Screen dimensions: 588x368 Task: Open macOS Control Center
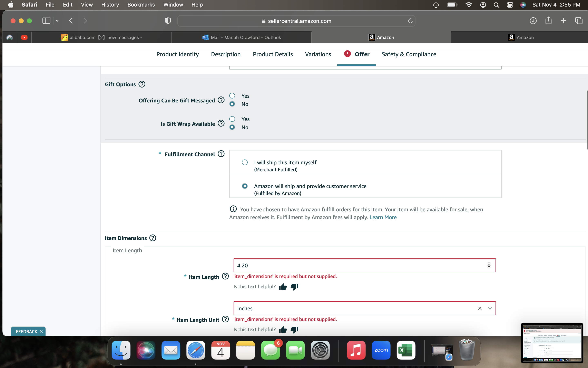point(510,5)
